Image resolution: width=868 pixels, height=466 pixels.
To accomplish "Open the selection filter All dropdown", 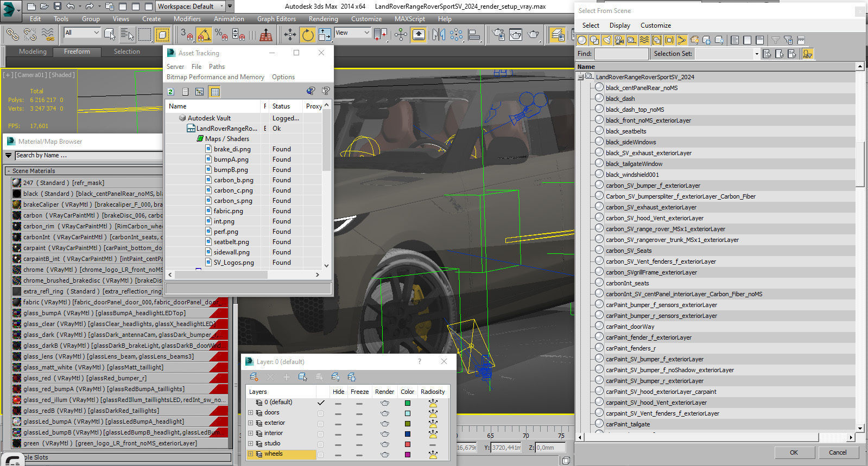I will (82, 33).
